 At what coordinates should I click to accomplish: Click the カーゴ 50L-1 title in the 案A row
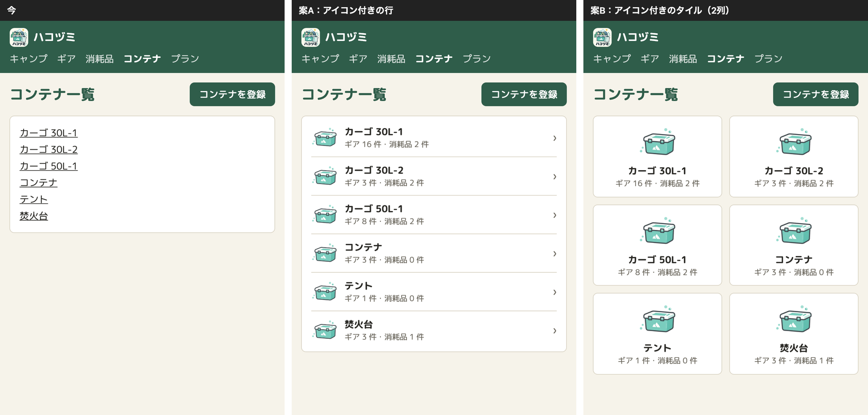coord(374,209)
